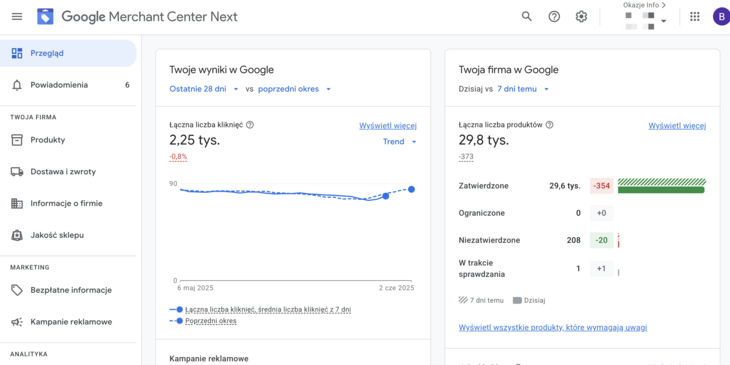The width and height of the screenshot is (730, 365).
Task: Open the account switcher dropdown arrow
Action: (x=664, y=21)
